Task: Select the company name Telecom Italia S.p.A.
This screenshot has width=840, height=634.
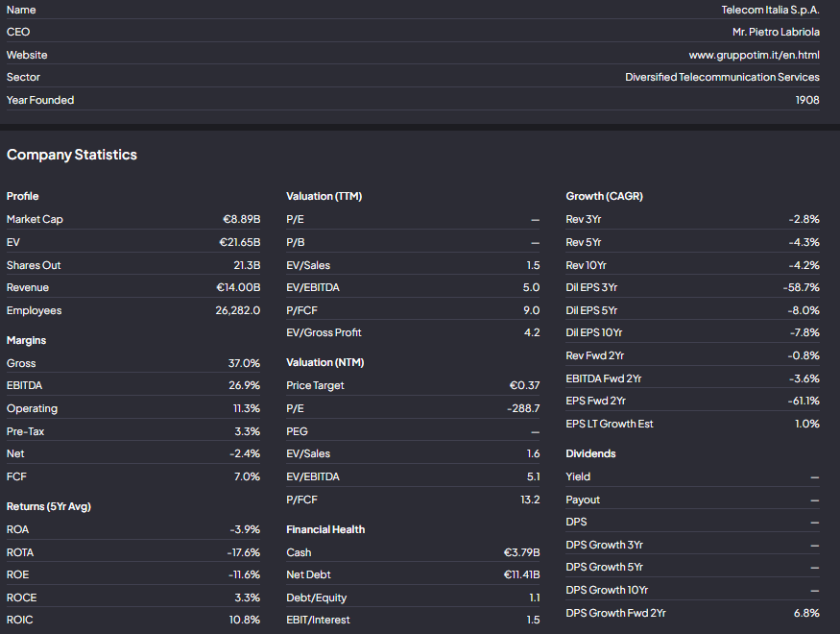Action: coord(770,11)
